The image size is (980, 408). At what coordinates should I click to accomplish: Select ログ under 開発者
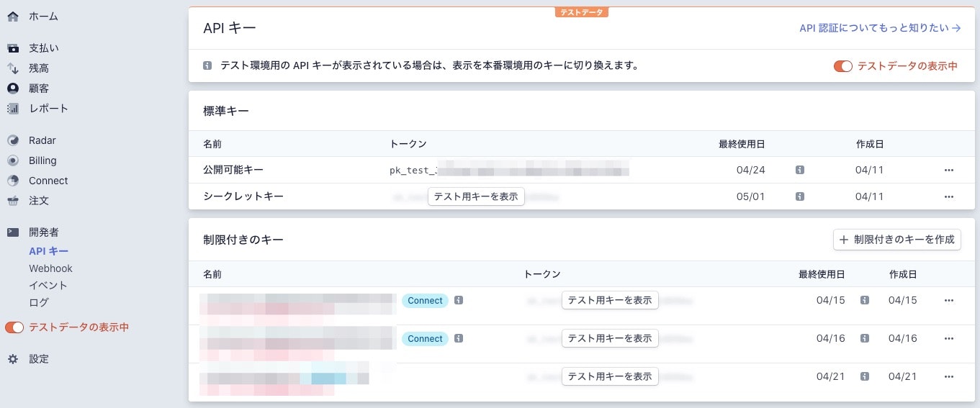tap(39, 303)
